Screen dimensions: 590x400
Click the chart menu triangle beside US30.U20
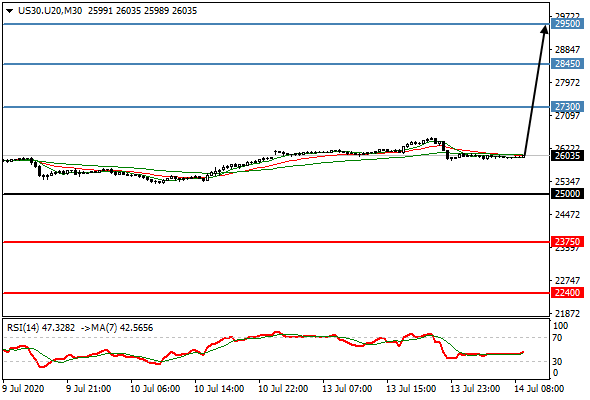(x=9, y=11)
